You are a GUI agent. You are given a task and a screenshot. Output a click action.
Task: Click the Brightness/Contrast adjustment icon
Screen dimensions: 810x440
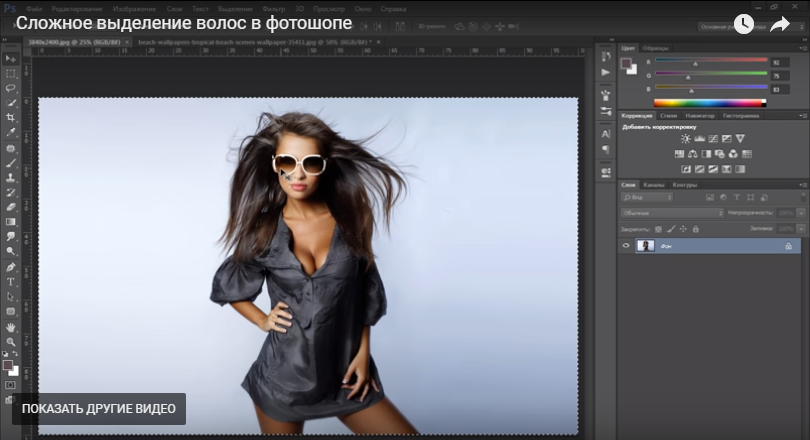click(686, 139)
